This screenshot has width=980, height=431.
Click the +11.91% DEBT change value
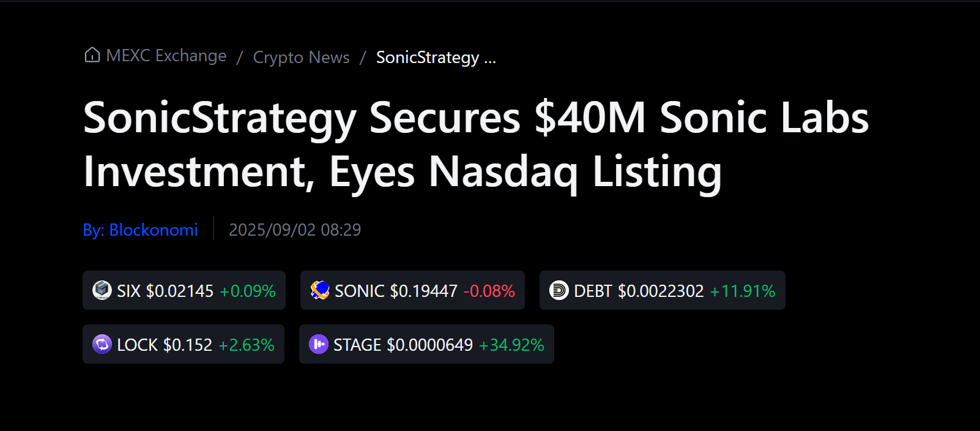743,291
